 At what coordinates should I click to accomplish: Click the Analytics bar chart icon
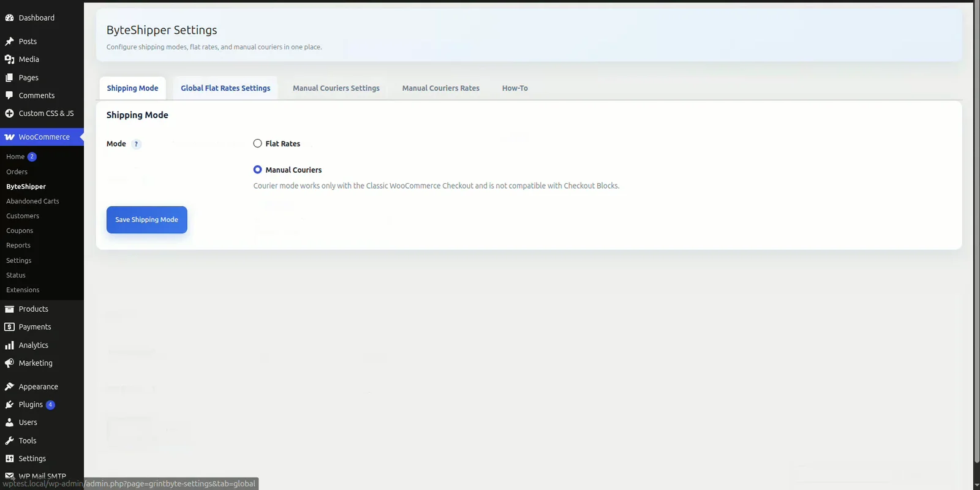tap(9, 345)
